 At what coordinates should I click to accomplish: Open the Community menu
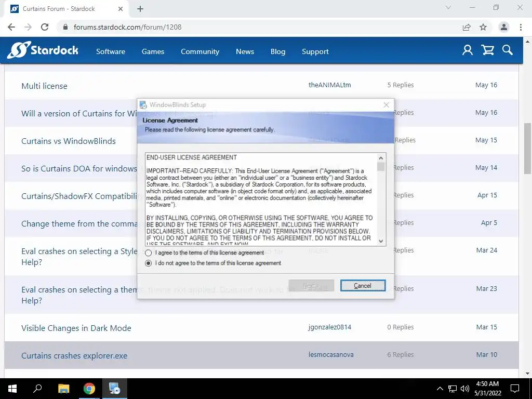tap(200, 51)
